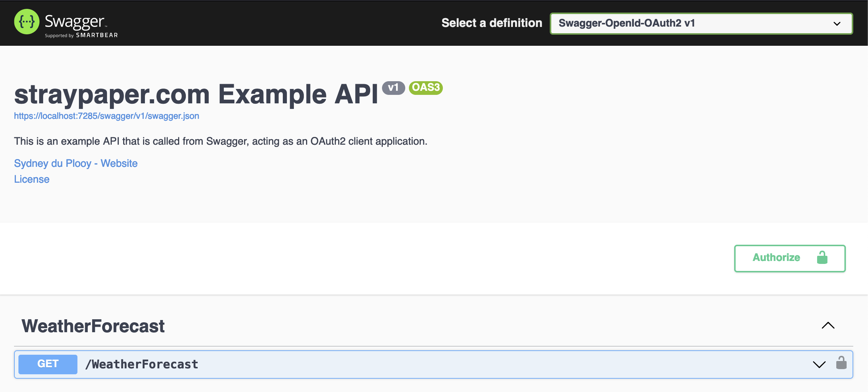Screen dimensions: 868x392
Task: Click the Authorize button
Action: coord(790,258)
